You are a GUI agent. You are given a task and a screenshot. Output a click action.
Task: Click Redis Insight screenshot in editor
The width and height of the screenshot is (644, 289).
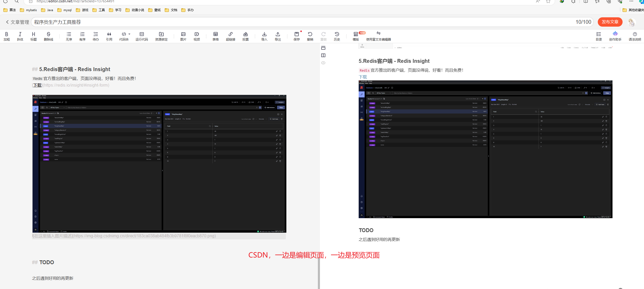pos(159,164)
